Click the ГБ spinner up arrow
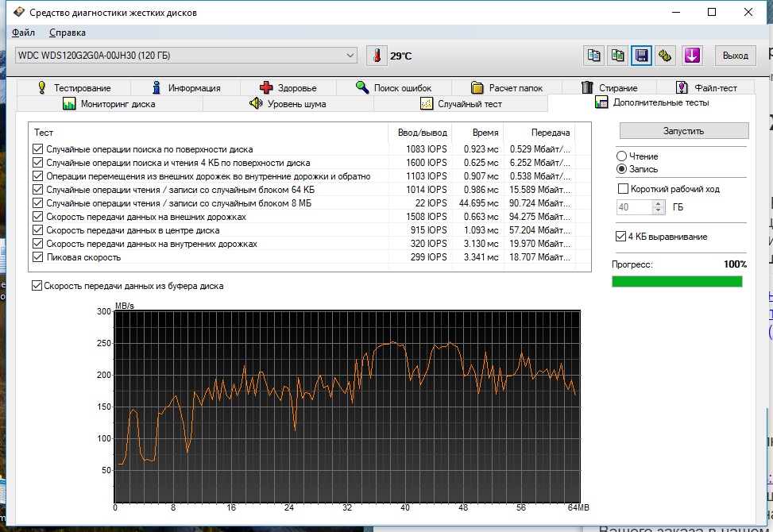 click(x=659, y=203)
